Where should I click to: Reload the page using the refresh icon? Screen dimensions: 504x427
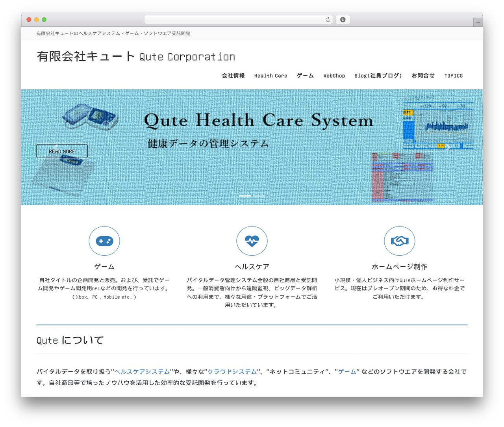[x=328, y=20]
